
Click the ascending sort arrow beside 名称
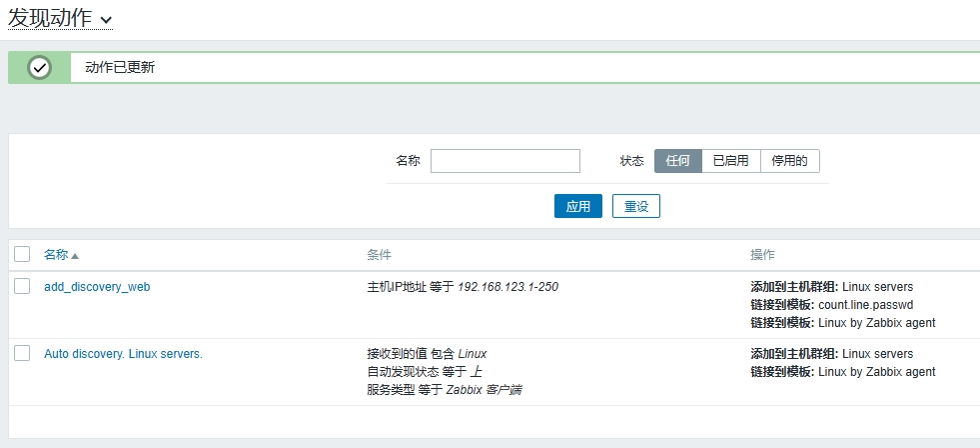(x=75, y=256)
